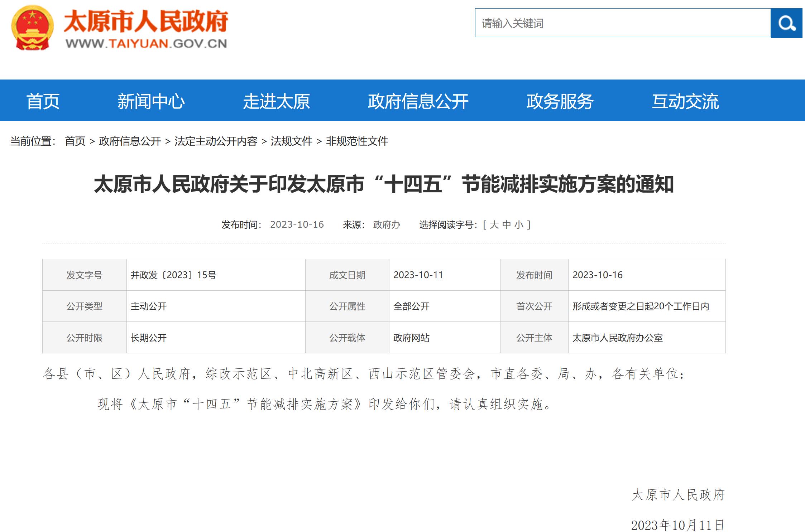Click 非规范性文件 breadcrumb link
Viewport: 805px width, 532px height.
point(357,141)
